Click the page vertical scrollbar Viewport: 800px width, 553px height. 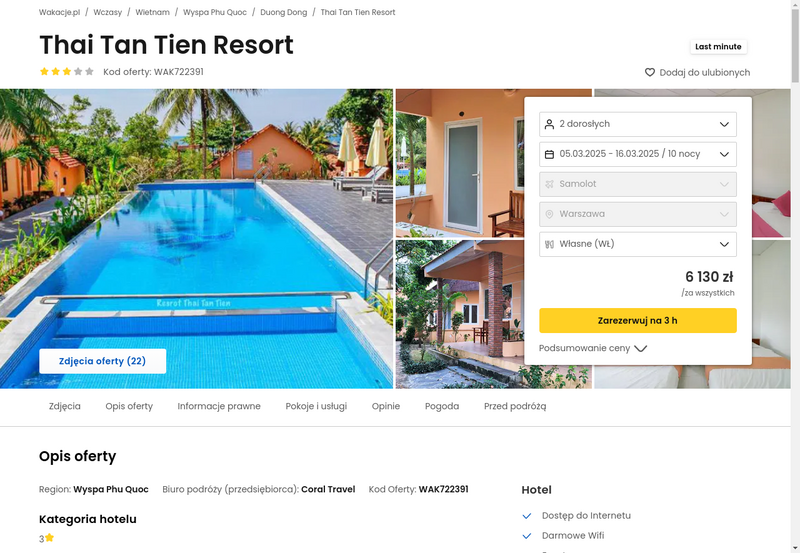(795, 276)
